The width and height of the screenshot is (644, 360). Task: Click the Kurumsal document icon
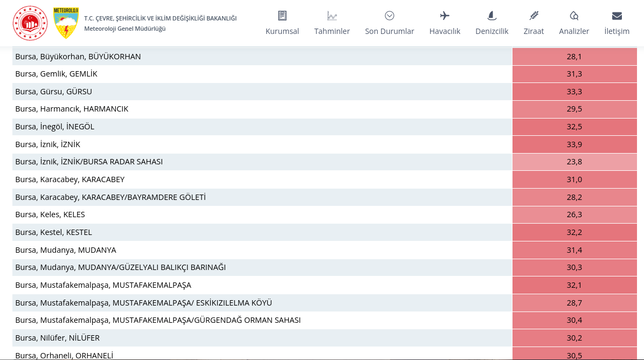[282, 16]
